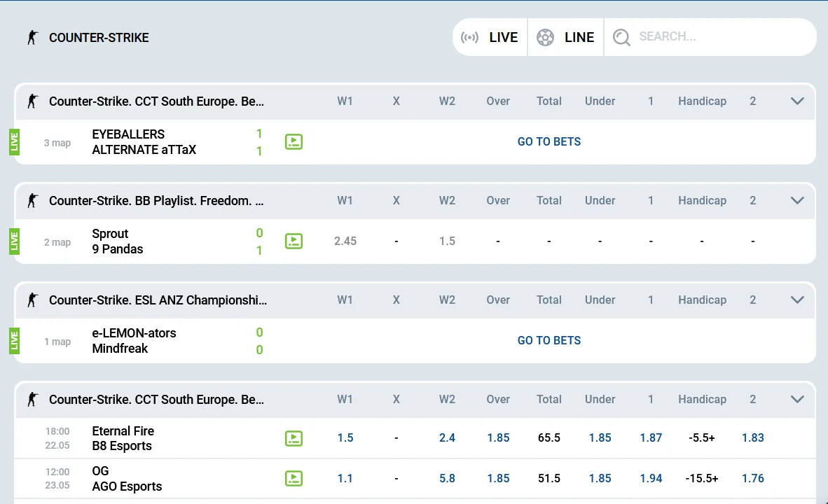828x504 pixels.
Task: Open video stream for EYEBALLERS vs ALTERNATE aTTaX
Action: click(294, 142)
